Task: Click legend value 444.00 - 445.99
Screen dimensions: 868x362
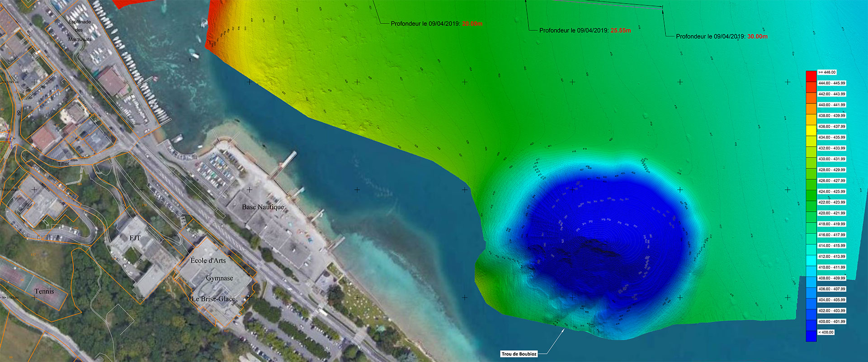Action: 831,83
